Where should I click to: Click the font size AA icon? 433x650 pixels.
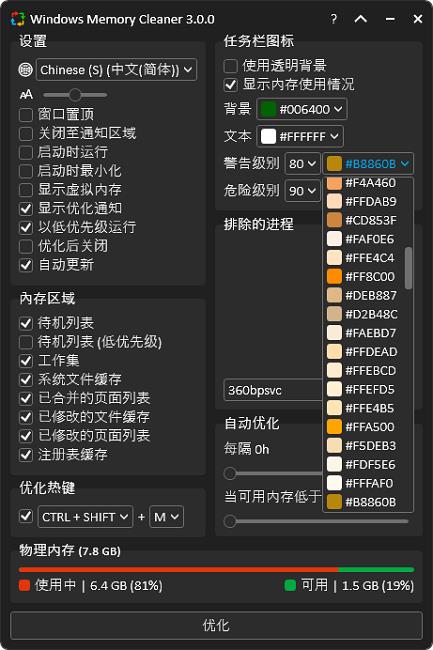[x=27, y=95]
